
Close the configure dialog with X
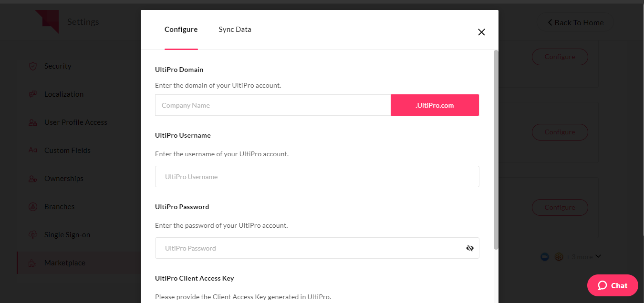tap(481, 32)
